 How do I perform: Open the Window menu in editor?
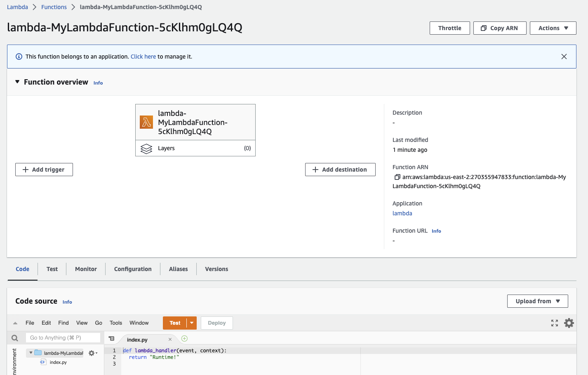coord(139,323)
